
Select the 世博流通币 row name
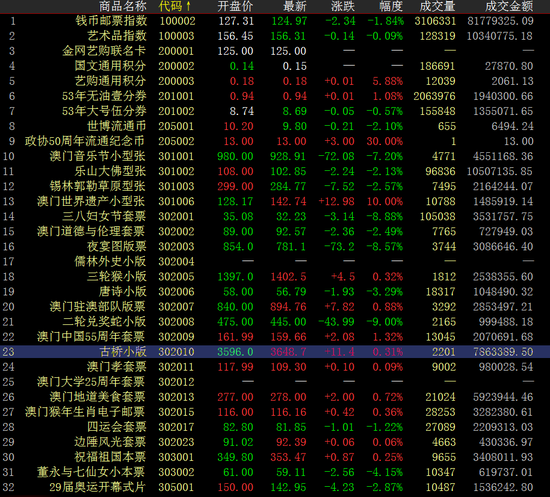coord(116,126)
